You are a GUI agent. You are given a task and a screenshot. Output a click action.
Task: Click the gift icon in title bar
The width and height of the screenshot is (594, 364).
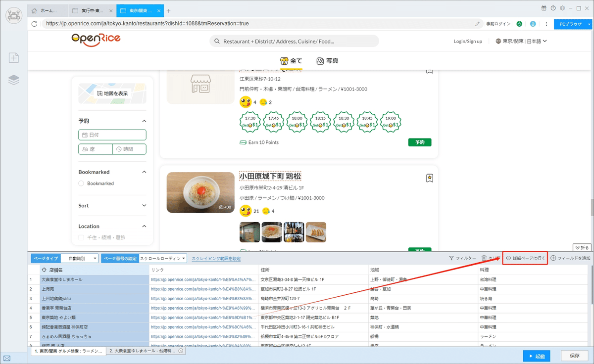tap(544, 8)
